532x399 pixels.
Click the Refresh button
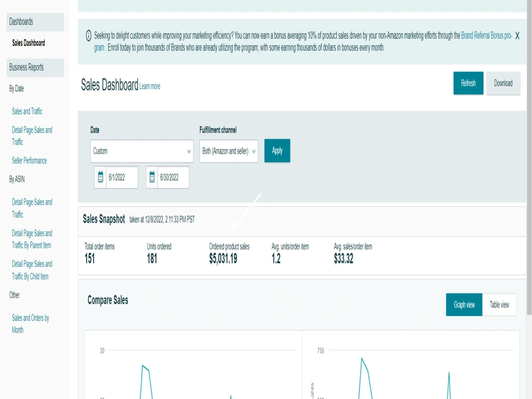(x=468, y=83)
